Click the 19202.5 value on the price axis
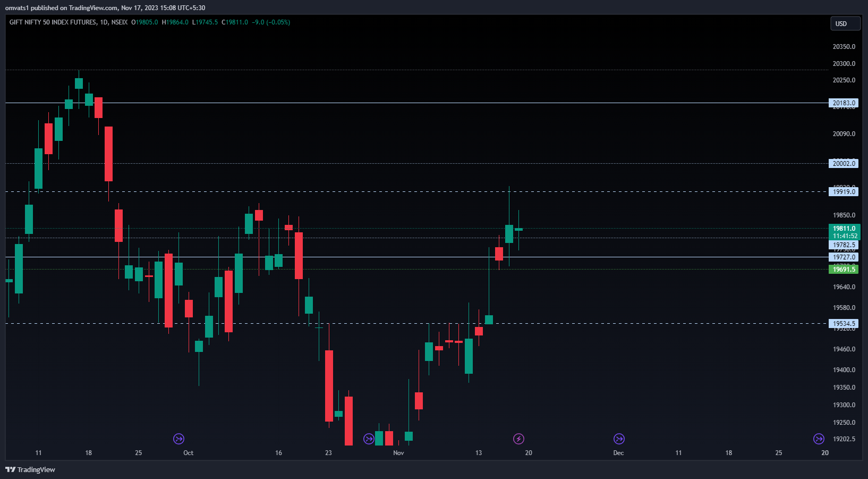This screenshot has height=479, width=868. pyautogui.click(x=844, y=439)
